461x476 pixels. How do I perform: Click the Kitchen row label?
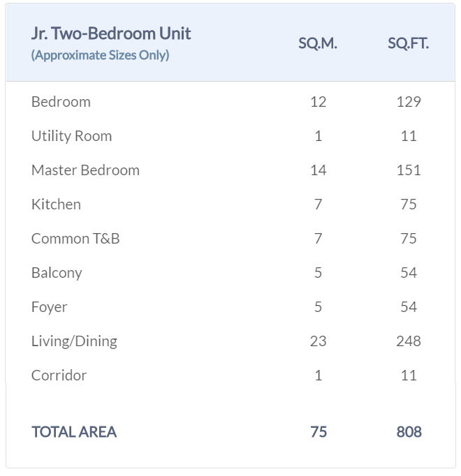pos(56,204)
